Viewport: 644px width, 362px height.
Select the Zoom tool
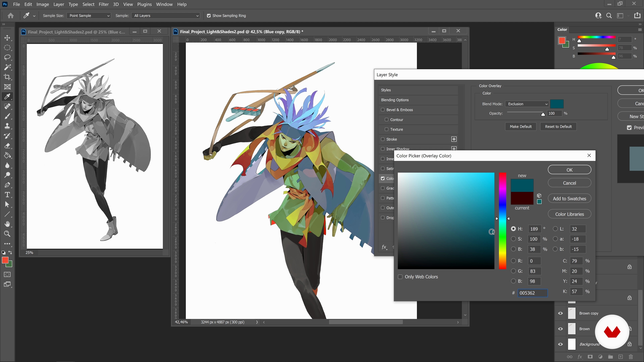tap(7, 234)
